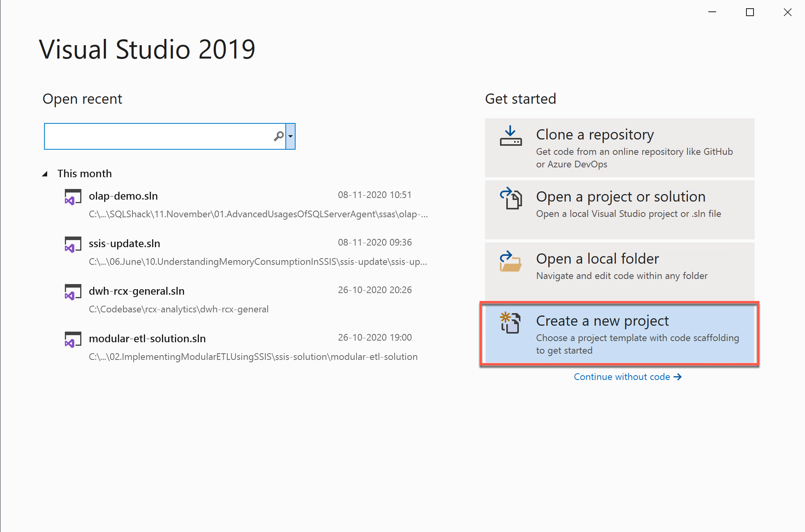
Task: Click the magnifier search icon in recent box
Action: point(278,136)
